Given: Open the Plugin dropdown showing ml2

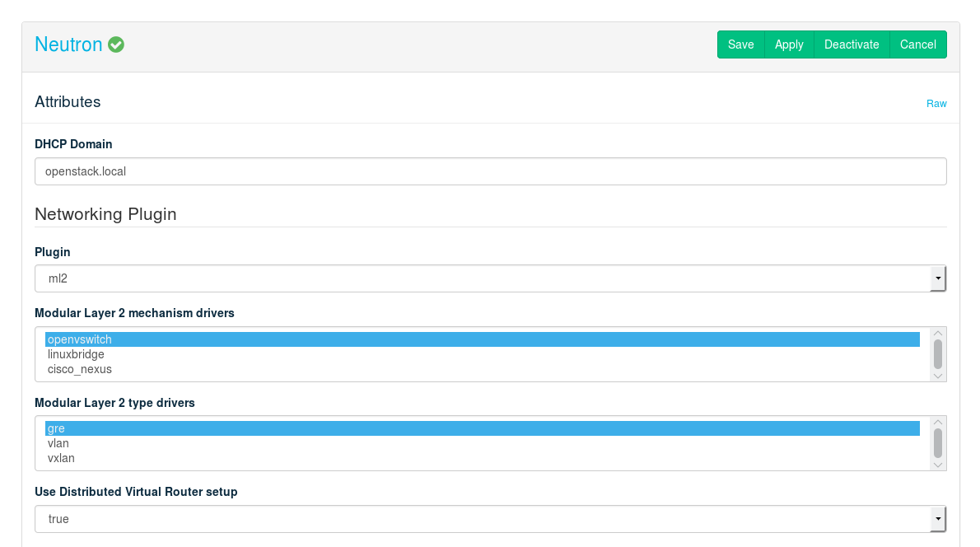Looking at the screenshot, I should (x=490, y=278).
